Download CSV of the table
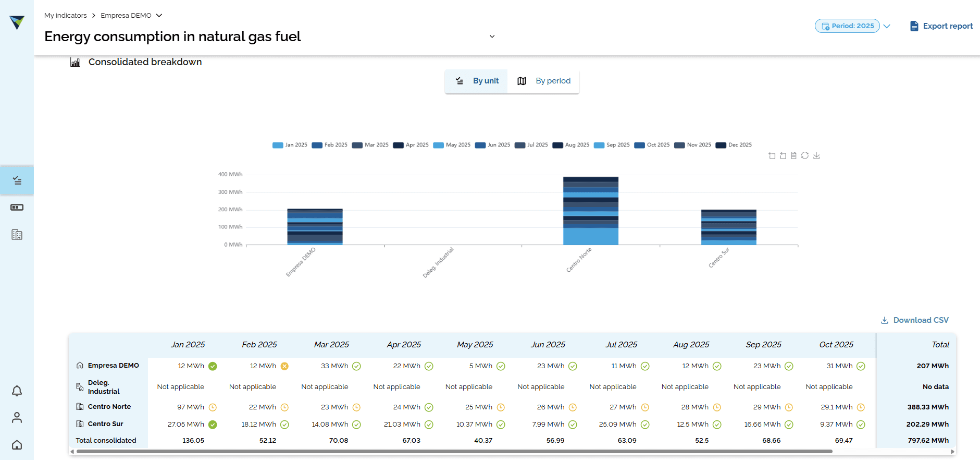The height and width of the screenshot is (460, 980). 914,320
